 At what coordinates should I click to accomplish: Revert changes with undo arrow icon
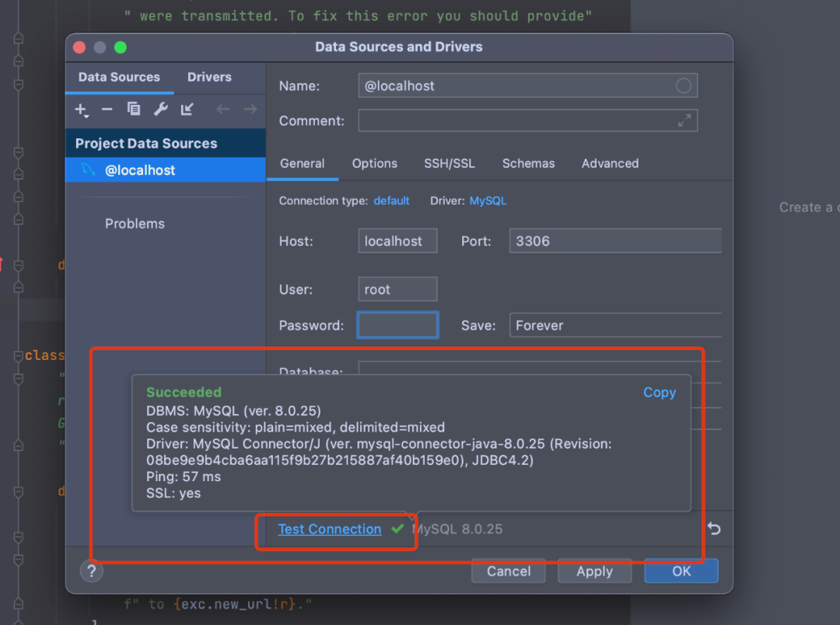click(714, 529)
